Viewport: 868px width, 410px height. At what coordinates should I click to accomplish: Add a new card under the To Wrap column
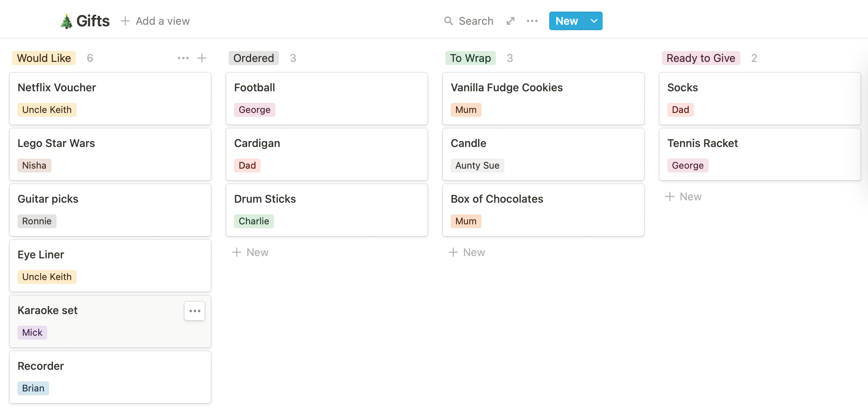click(467, 252)
